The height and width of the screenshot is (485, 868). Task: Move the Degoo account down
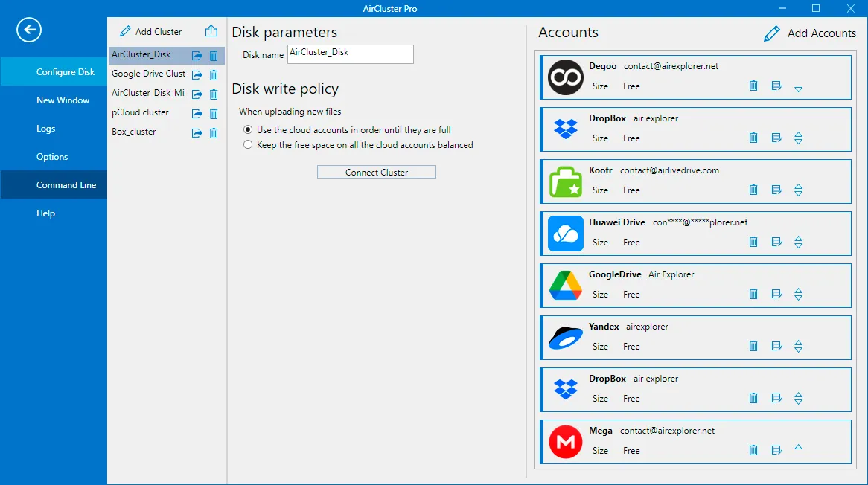798,89
